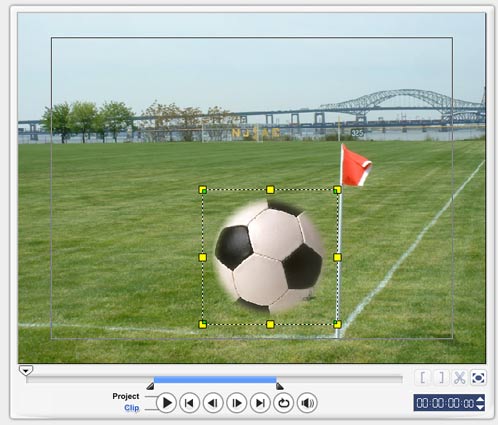This screenshot has height=425, width=498.
Task: Increase timecode with the up arrow
Action: (480, 399)
